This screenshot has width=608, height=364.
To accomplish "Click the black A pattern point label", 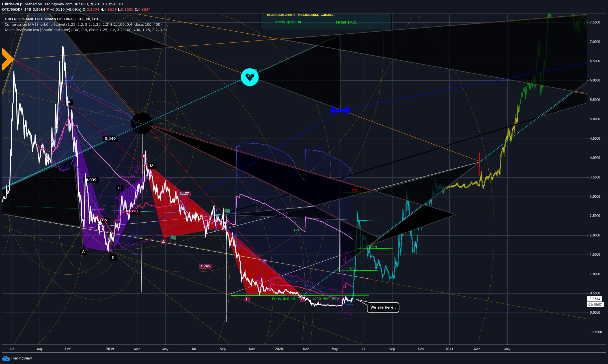I will point(83,252).
